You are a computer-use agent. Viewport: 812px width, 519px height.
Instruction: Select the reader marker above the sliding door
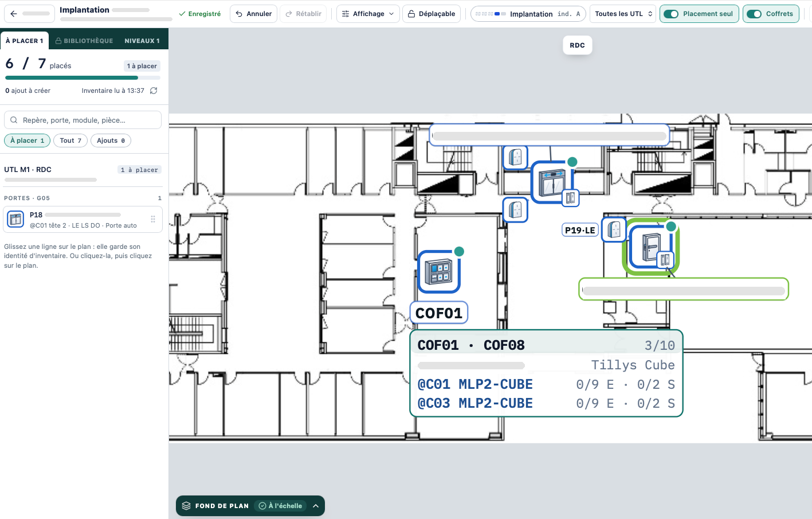coord(515,157)
